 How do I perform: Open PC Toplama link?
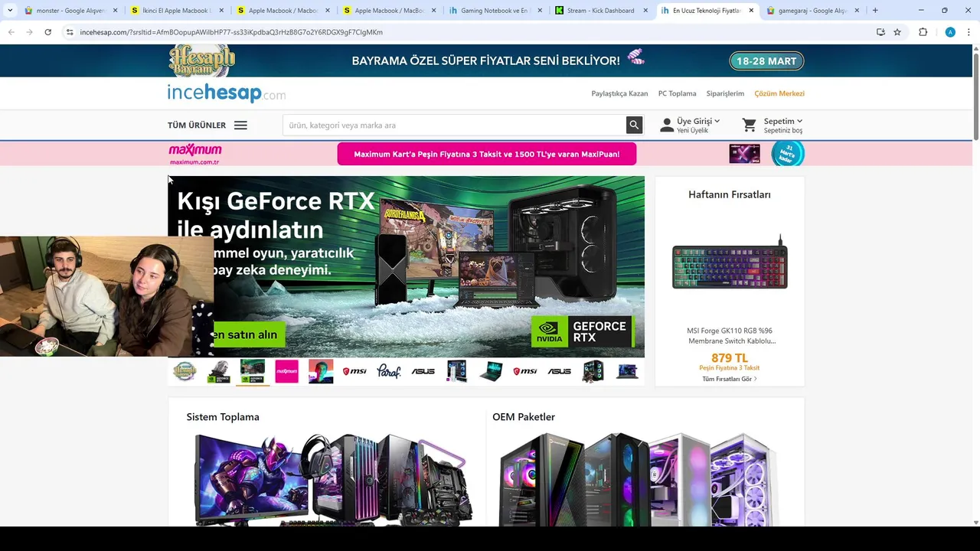pyautogui.click(x=677, y=93)
